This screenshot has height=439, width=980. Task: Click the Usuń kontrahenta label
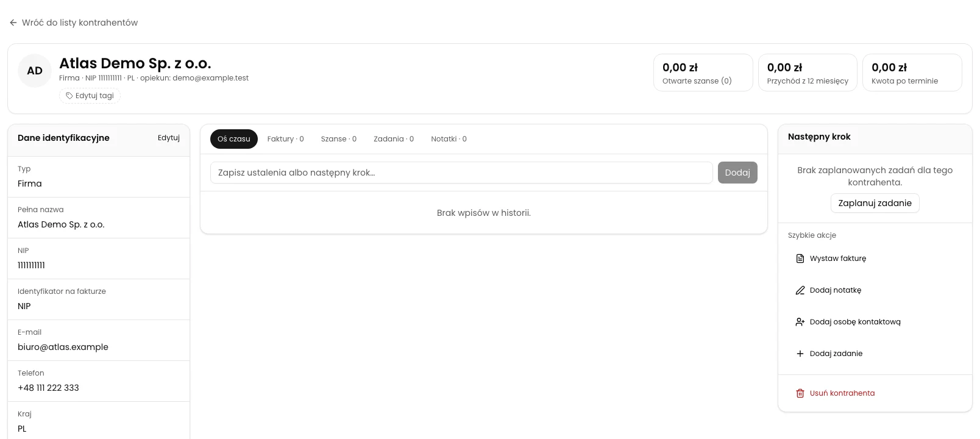coord(842,393)
